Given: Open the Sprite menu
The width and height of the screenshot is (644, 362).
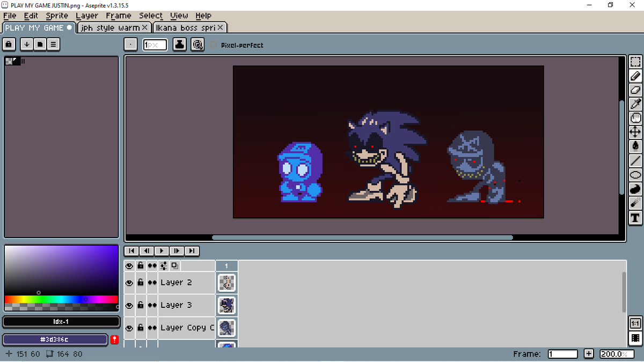Looking at the screenshot, I should click(57, 16).
